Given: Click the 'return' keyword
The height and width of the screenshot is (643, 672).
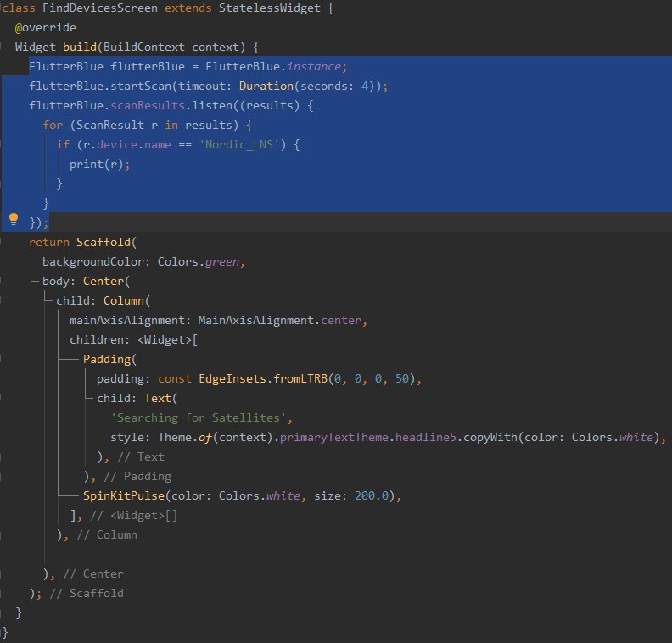Looking at the screenshot, I should pos(49,243).
